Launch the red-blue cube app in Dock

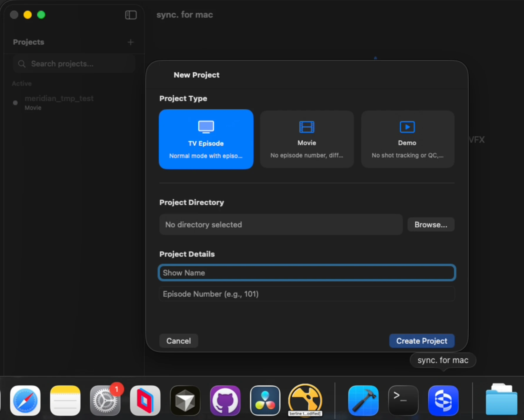click(145, 400)
